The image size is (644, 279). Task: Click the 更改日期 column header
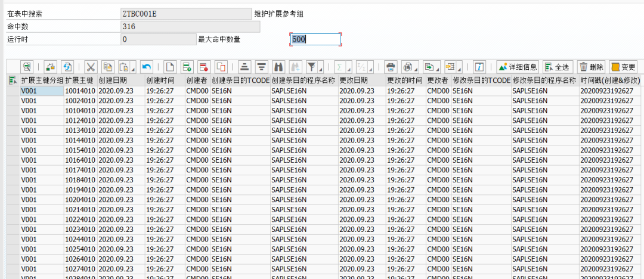(363, 80)
